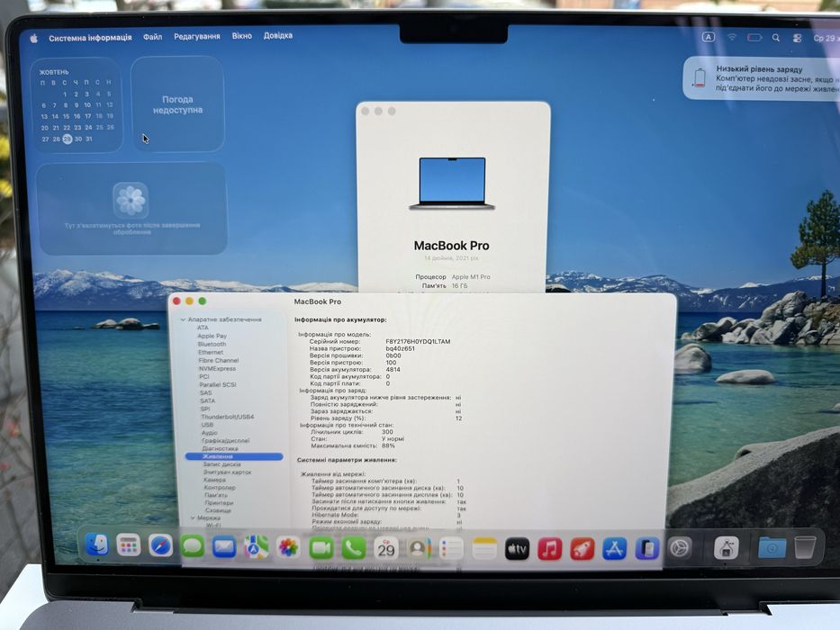Open the battery status menu
Screen dimensions: 840x630
[x=754, y=38]
